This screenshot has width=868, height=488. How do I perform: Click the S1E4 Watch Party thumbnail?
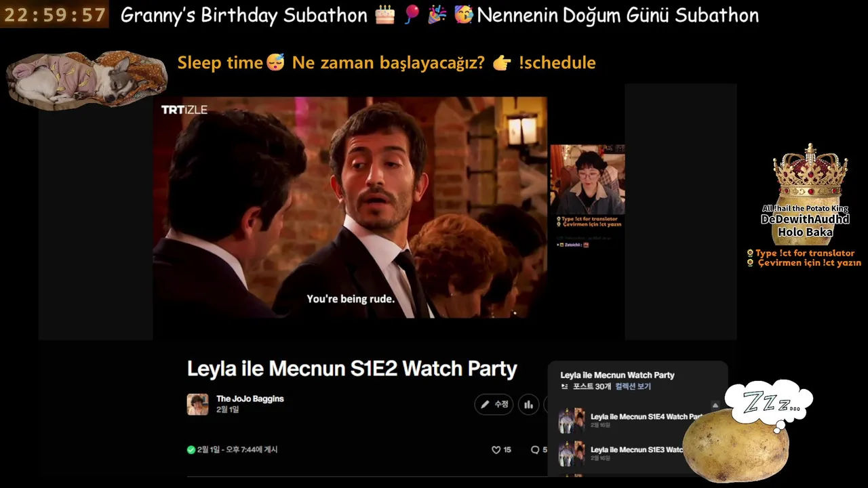point(572,421)
